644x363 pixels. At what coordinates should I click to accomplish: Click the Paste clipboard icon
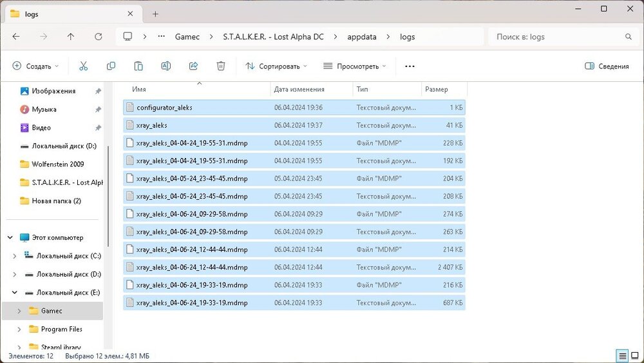(x=138, y=66)
